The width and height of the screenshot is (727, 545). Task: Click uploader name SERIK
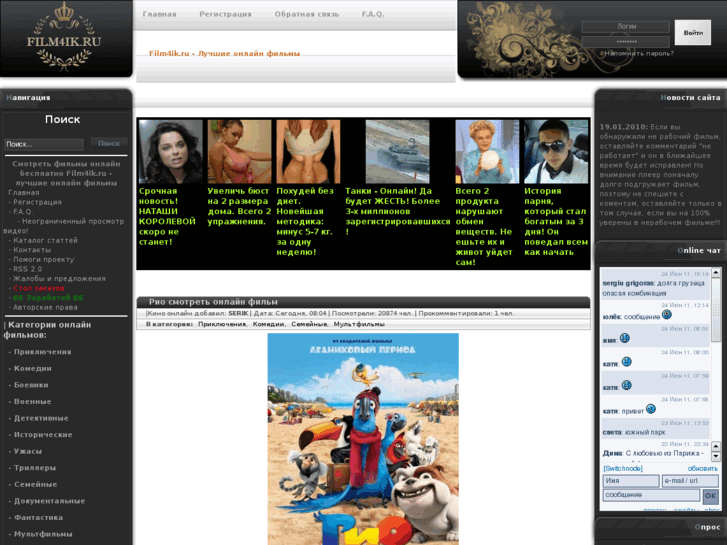click(x=238, y=314)
